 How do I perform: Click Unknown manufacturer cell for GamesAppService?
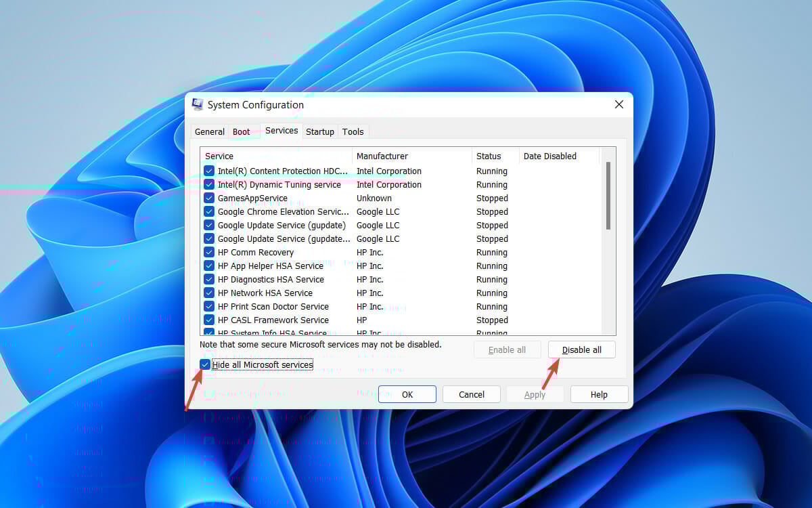tap(374, 198)
